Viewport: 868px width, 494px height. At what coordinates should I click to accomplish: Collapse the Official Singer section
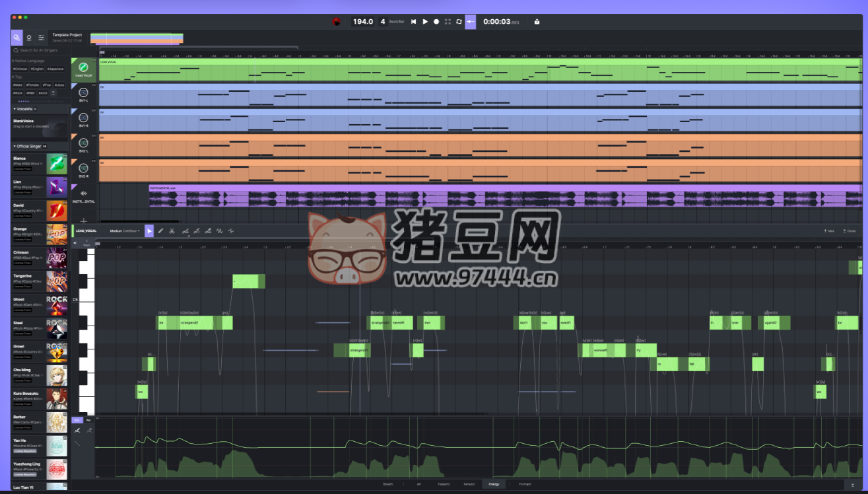click(x=15, y=146)
